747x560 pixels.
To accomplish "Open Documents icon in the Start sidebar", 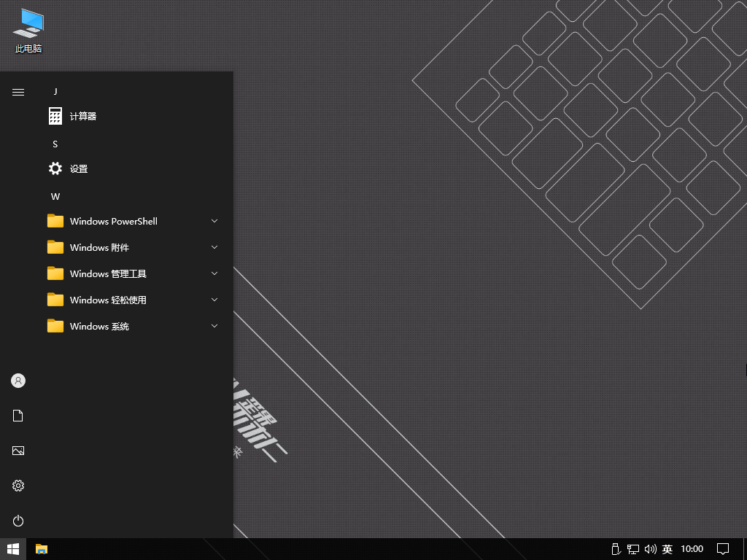I will tap(18, 415).
